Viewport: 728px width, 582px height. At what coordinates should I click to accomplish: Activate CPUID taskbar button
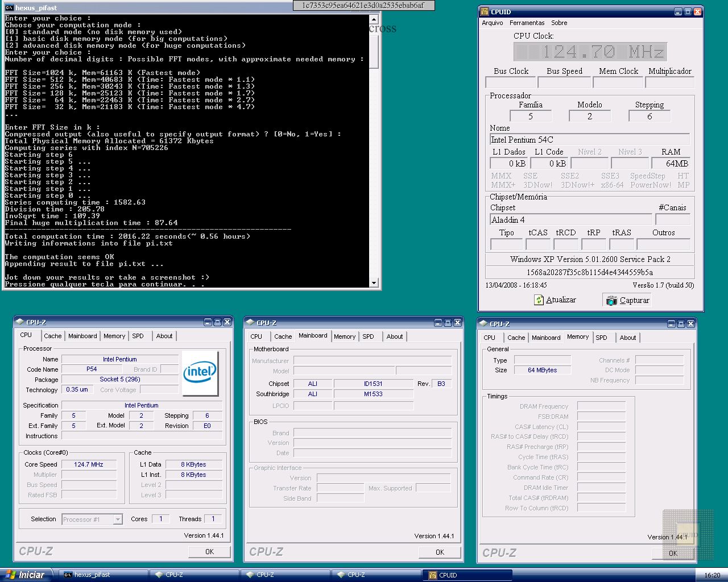coord(468,575)
